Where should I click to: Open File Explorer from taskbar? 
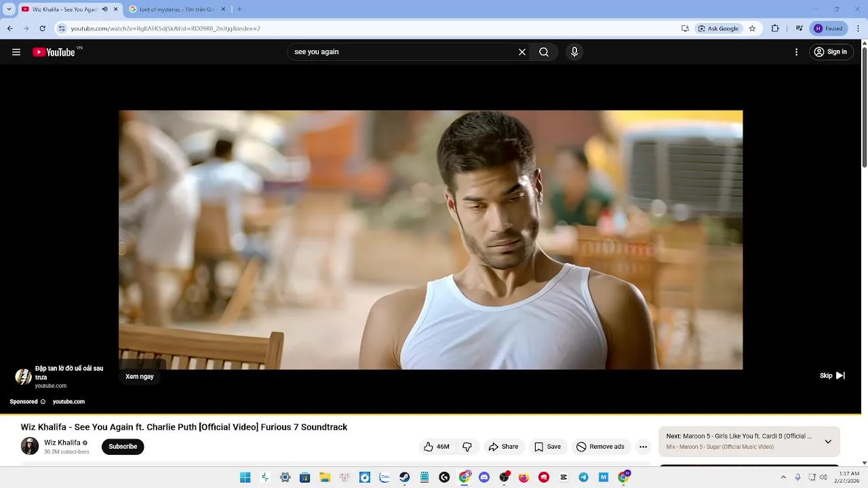[325, 477]
